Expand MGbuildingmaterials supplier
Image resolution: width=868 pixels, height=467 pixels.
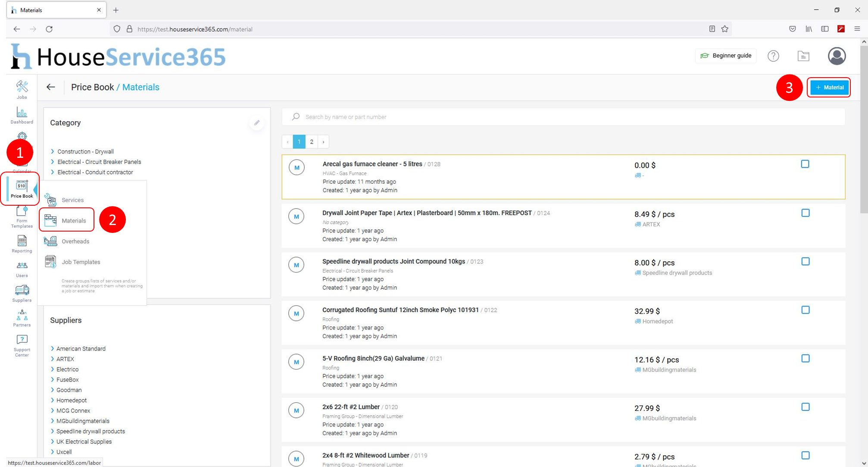click(53, 421)
